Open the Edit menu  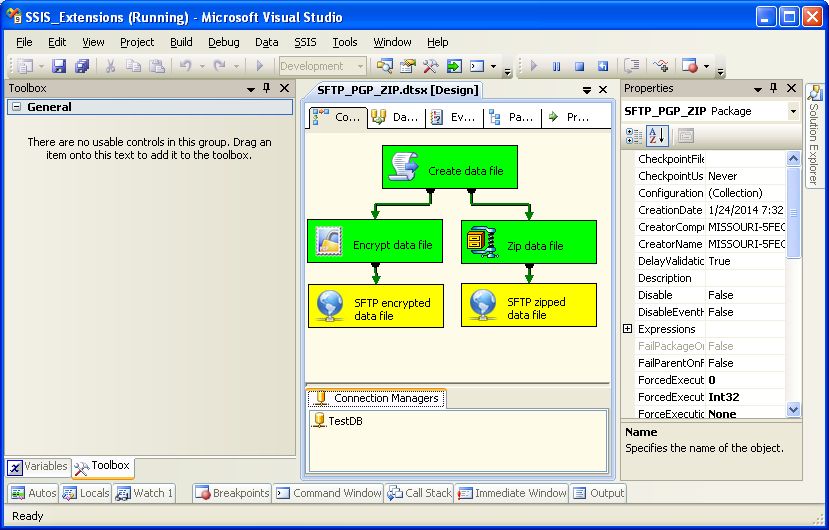pyautogui.click(x=57, y=42)
